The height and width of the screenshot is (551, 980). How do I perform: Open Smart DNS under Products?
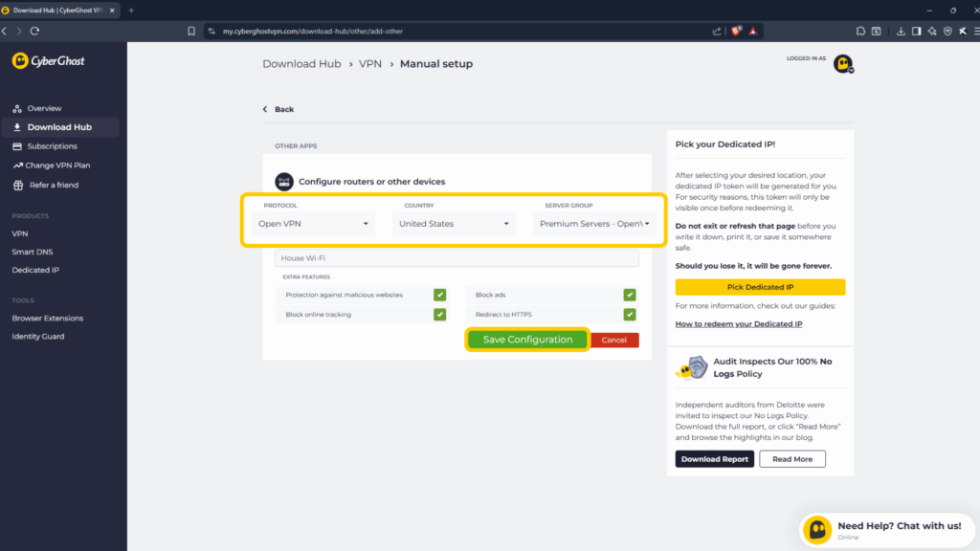(x=33, y=252)
